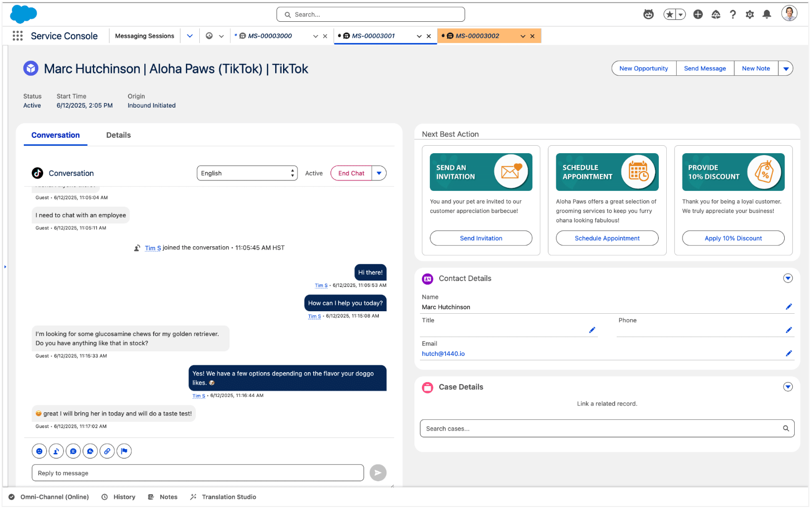812x509 pixels.
Task: Open the Help question mark icon
Action: (733, 14)
